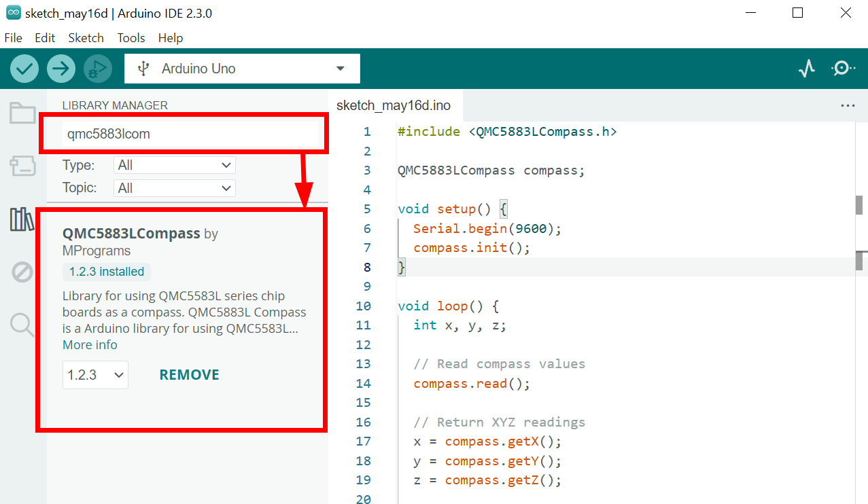Open the Sketchbook folder sidebar icon
868x504 pixels.
click(22, 113)
